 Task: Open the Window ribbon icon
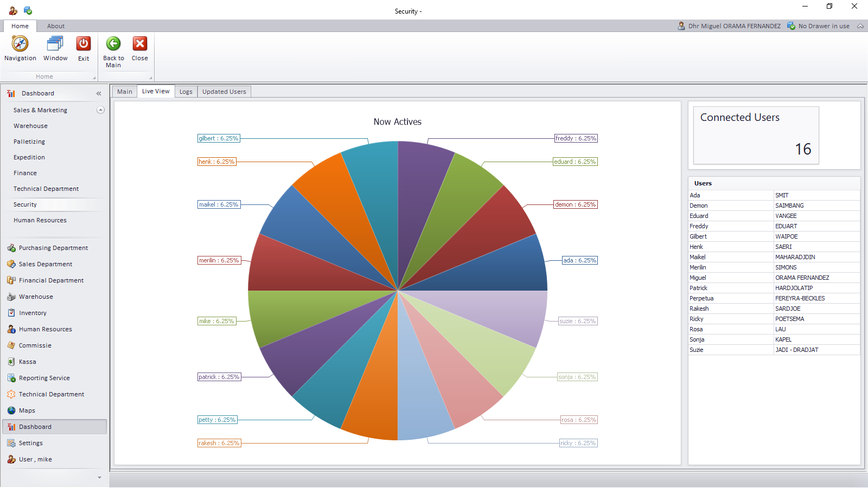[55, 44]
